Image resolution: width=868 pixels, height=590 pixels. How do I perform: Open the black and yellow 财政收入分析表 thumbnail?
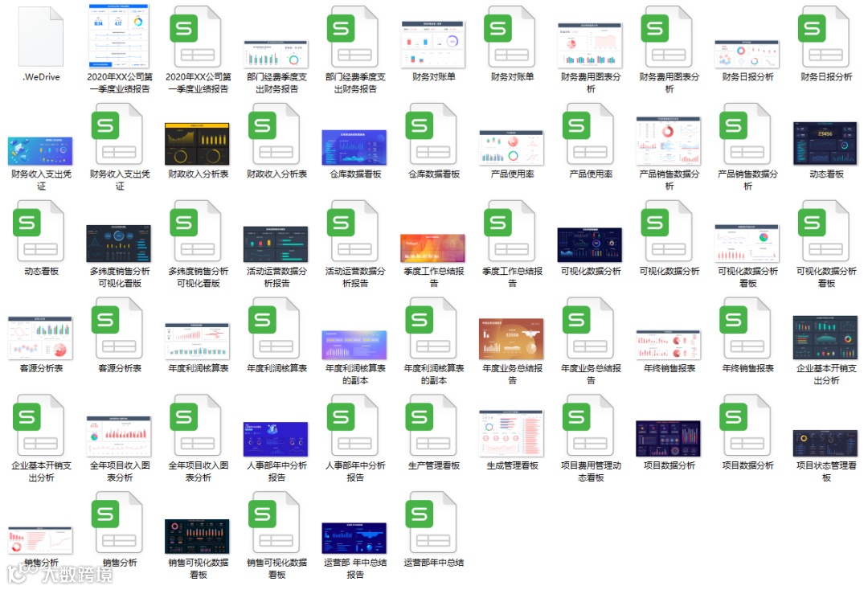[x=198, y=144]
